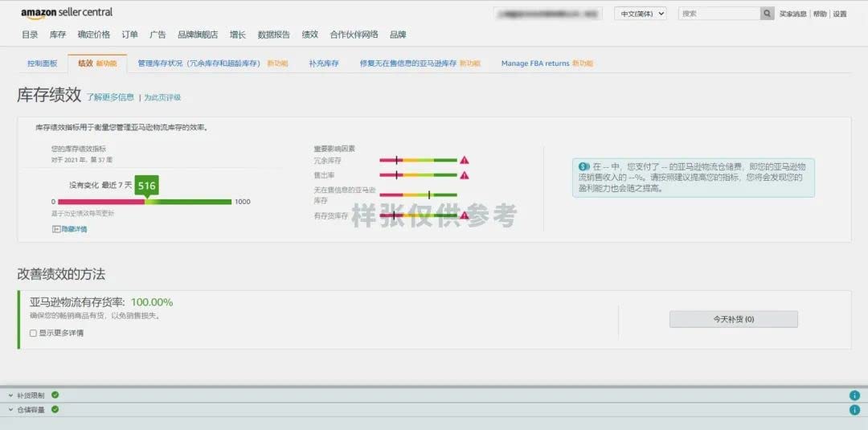Open the 中文(简体) language dropdown
868x430 pixels.
641,14
